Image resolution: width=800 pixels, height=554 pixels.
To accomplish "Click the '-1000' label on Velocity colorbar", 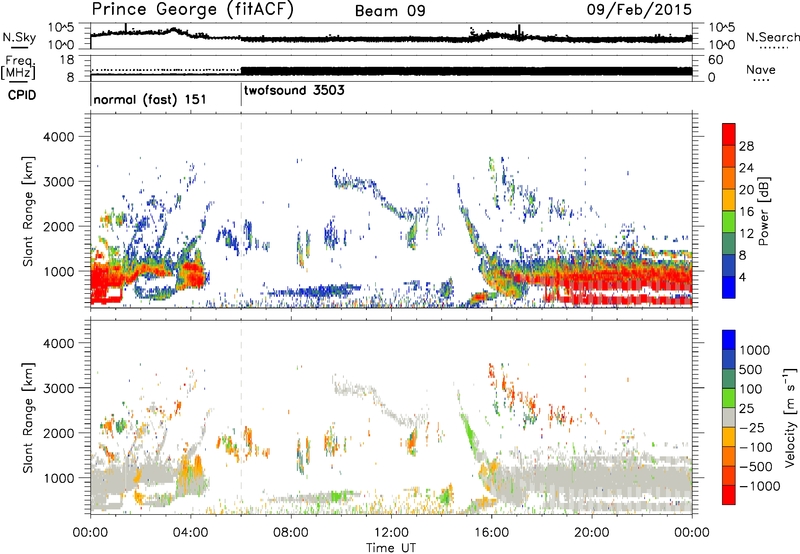I will 760,486.
